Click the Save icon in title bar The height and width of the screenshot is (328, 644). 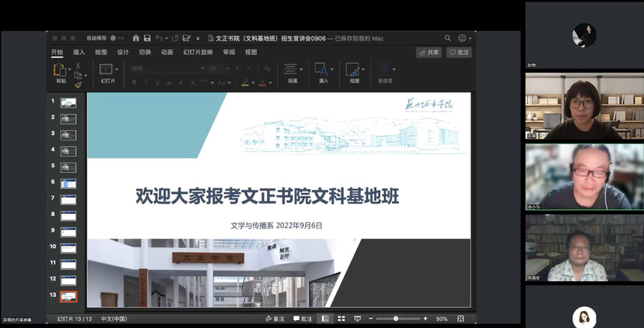[147, 38]
